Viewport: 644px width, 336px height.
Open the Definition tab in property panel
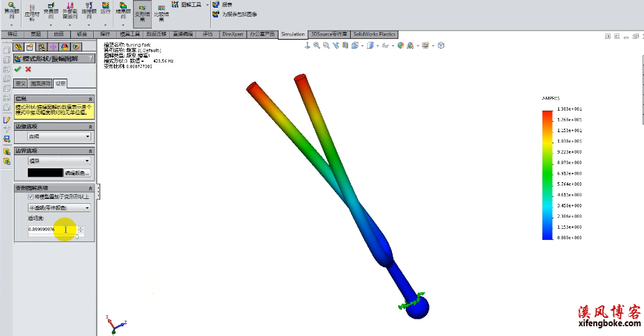point(20,83)
